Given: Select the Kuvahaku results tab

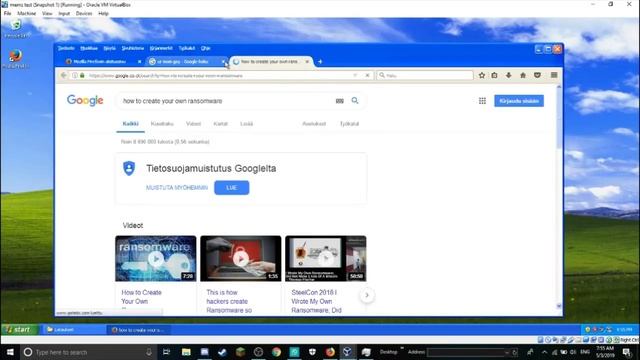Looking at the screenshot, I should tap(162, 124).
